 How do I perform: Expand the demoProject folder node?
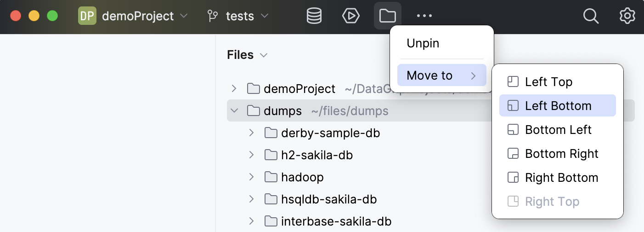pos(234,88)
